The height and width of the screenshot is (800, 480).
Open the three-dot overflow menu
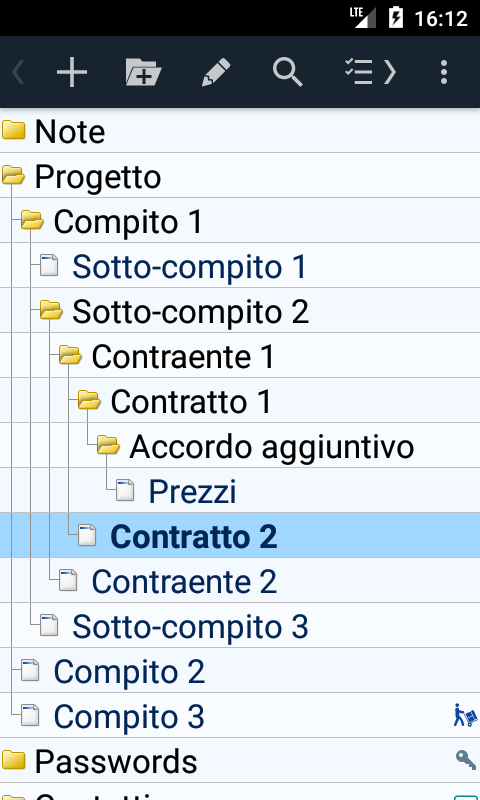pos(444,72)
